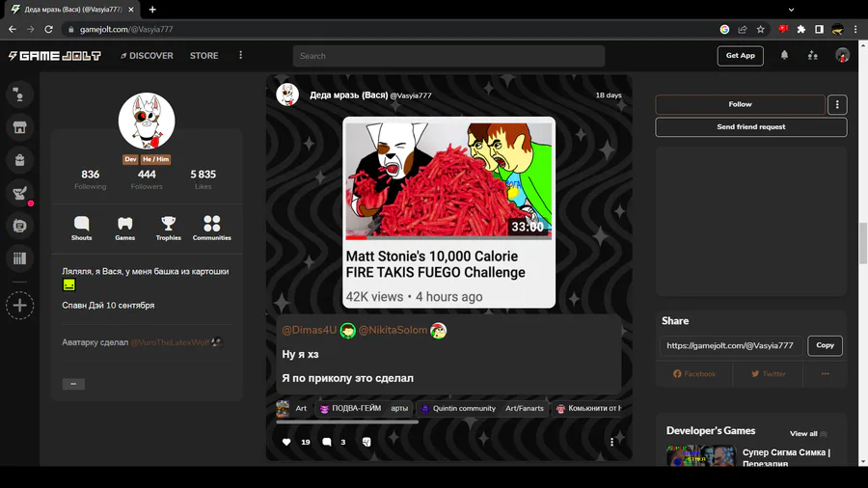Share profile on Facebook

coord(694,374)
